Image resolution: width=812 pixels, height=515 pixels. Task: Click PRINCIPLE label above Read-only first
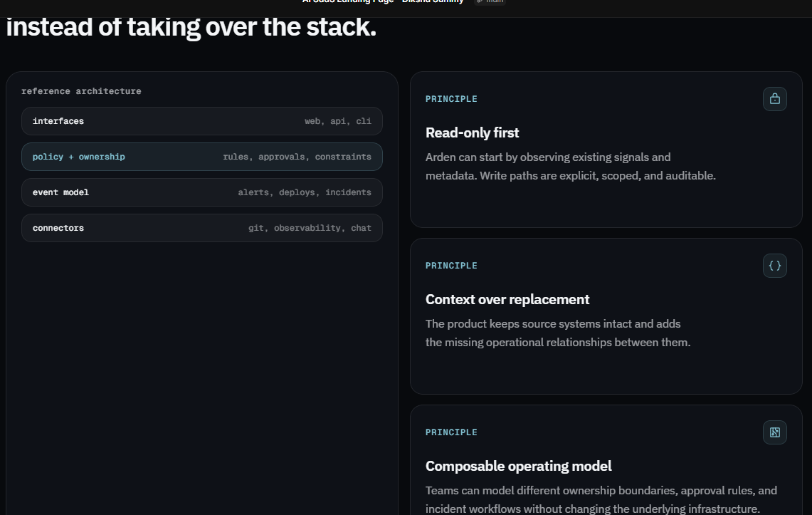click(x=452, y=99)
